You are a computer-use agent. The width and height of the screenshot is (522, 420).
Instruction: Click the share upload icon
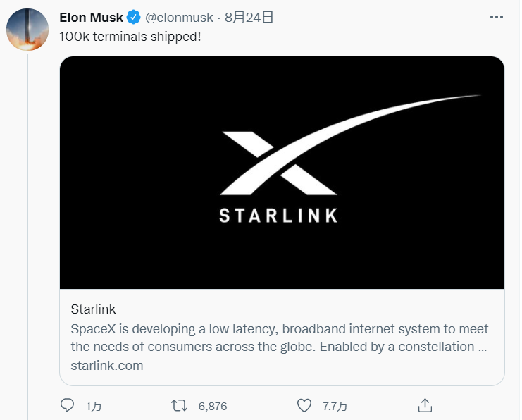pos(424,406)
